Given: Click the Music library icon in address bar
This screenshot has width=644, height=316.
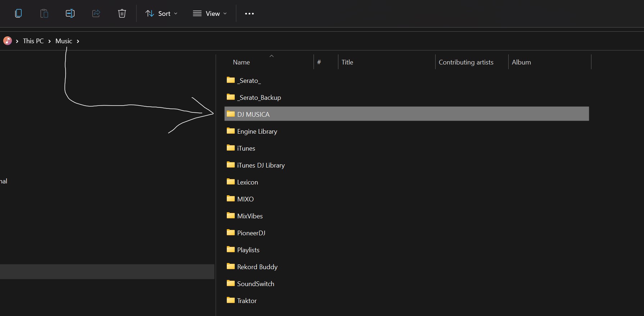Looking at the screenshot, I should pos(8,41).
